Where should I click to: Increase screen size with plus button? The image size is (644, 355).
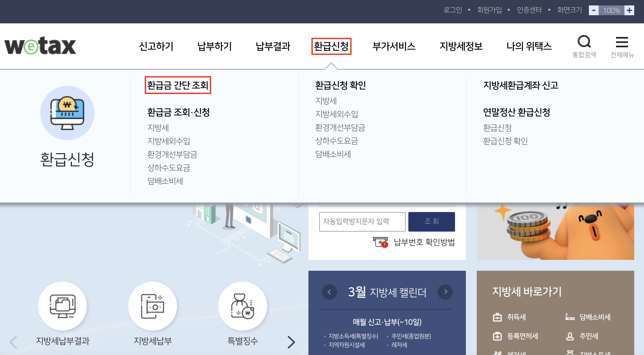629,10
